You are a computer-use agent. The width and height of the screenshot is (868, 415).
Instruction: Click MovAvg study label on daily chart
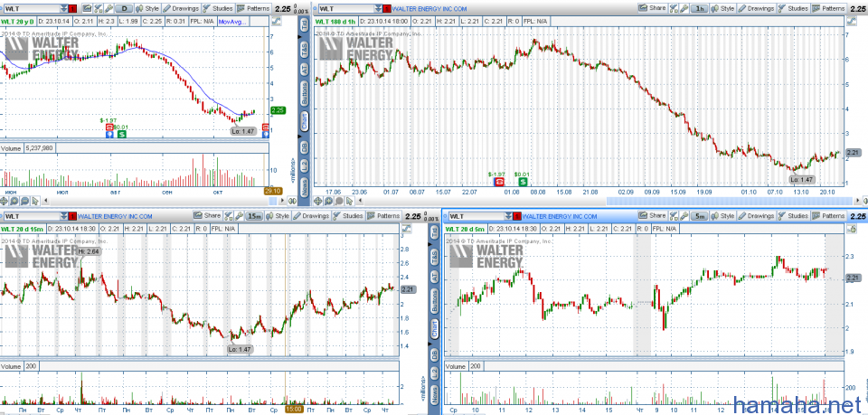[233, 21]
